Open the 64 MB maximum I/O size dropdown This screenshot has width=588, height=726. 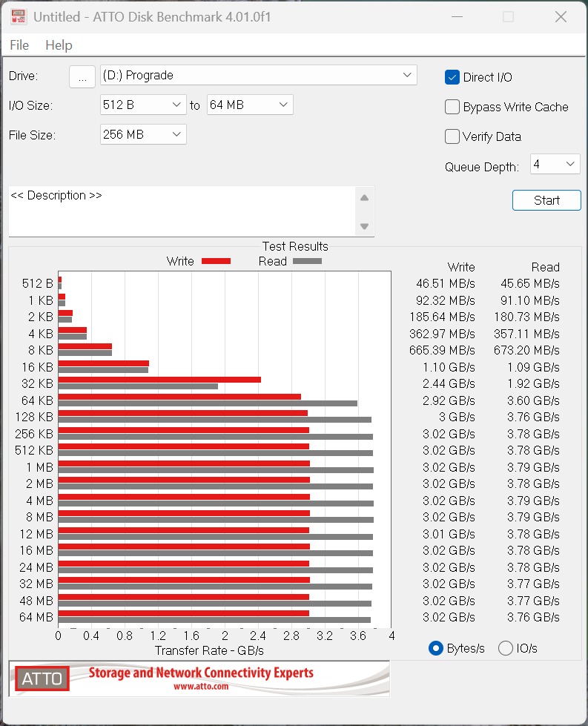pos(250,105)
